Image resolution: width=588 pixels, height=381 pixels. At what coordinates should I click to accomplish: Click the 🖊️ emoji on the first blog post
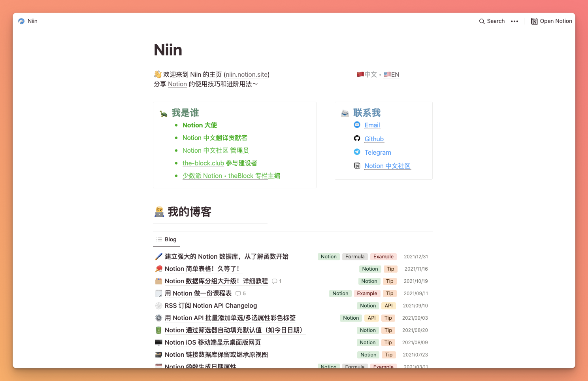(158, 256)
